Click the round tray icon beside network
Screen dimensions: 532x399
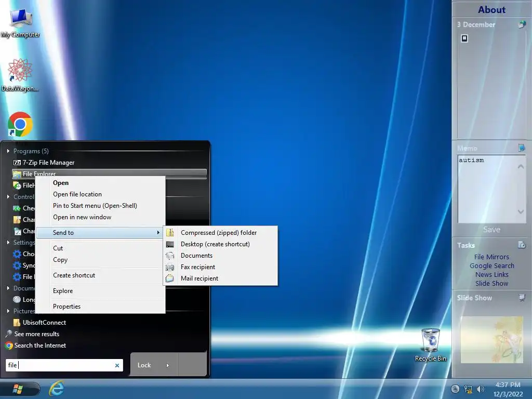click(x=455, y=389)
